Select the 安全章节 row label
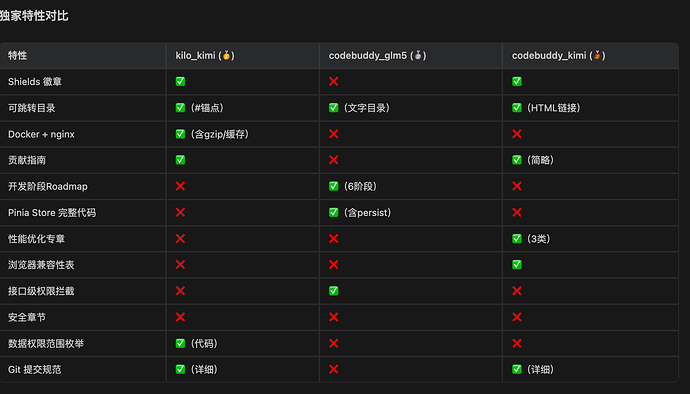This screenshot has width=690, height=394. point(27,317)
